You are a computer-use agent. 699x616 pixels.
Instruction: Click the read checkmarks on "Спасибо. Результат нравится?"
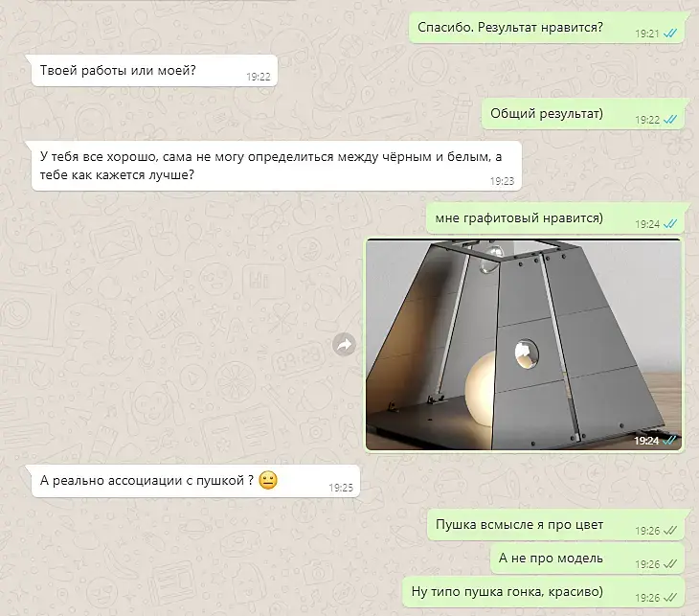[x=670, y=34]
